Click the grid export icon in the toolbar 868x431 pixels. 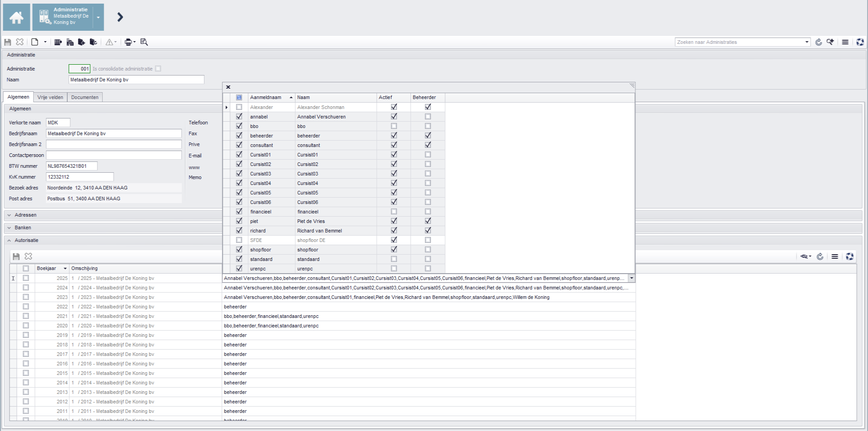58,42
